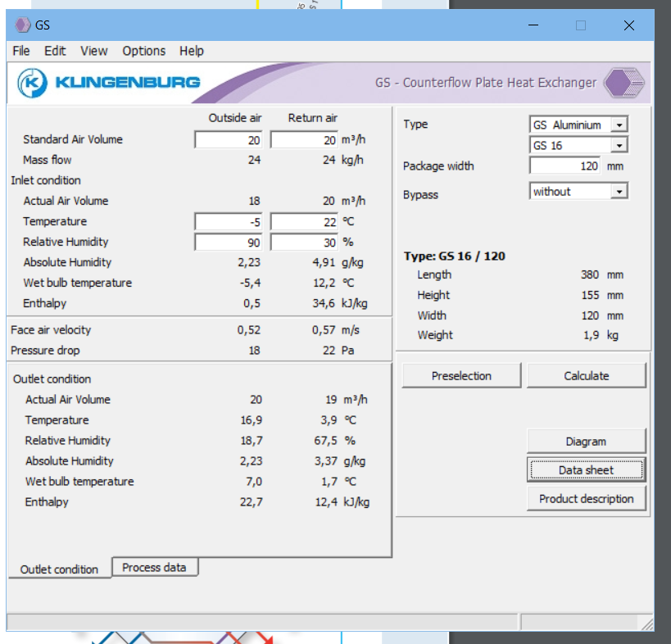Select the Outlet condition tab

59,569
